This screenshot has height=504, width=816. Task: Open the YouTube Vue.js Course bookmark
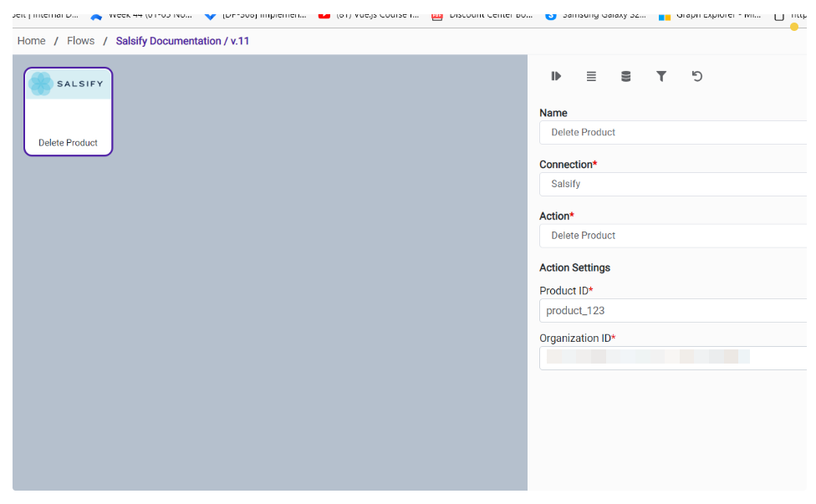click(x=369, y=14)
